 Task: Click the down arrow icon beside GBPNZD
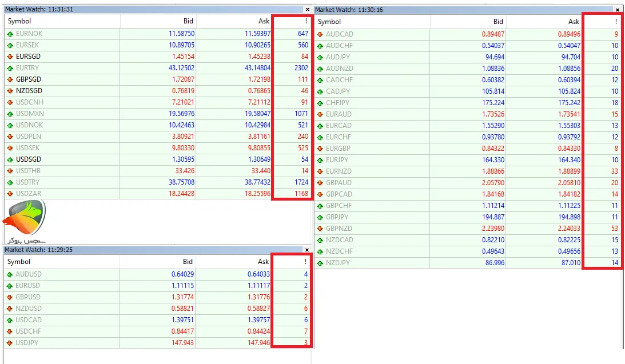(320, 229)
